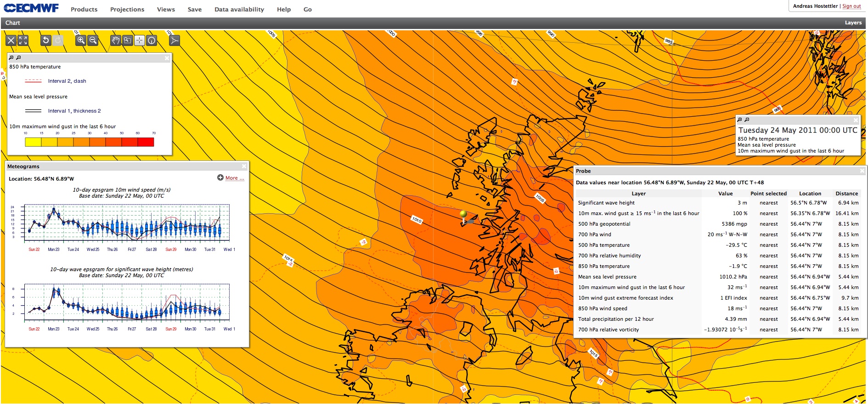Open the Save menu
The width and height of the screenshot is (868, 404).
click(x=195, y=9)
